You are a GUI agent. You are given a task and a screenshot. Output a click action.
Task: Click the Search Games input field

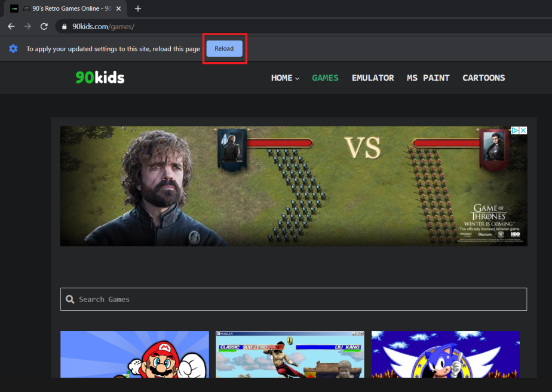[293, 299]
